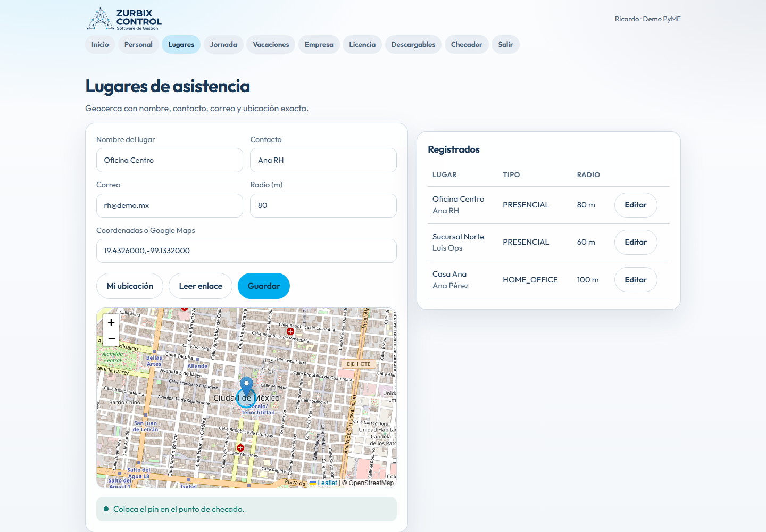The image size is (766, 532).
Task: Select the Lugares tab
Action: [x=181, y=45]
